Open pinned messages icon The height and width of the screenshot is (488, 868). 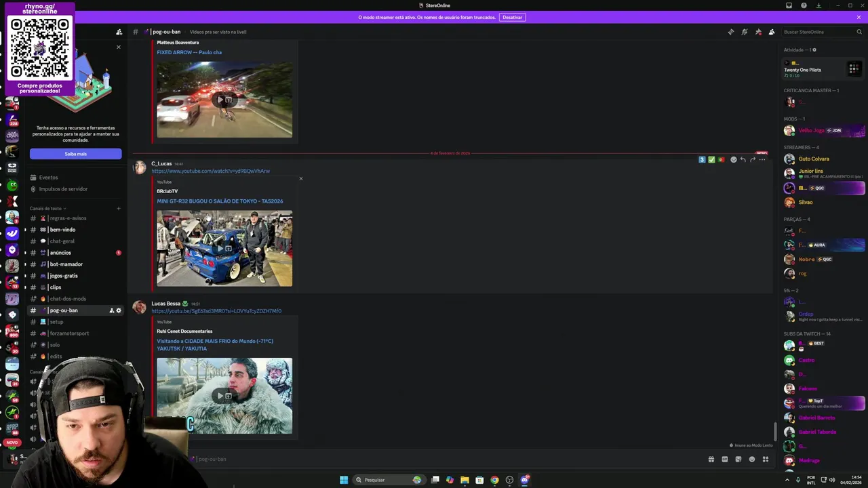758,32
